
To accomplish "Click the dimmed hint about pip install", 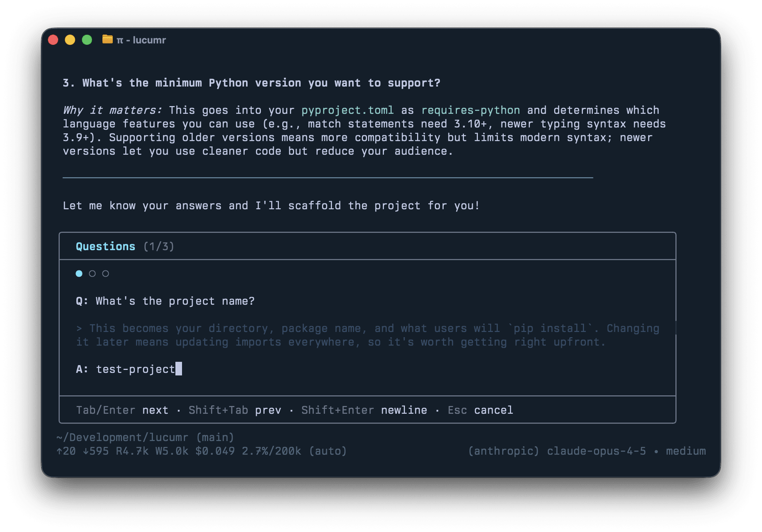I will [368, 335].
